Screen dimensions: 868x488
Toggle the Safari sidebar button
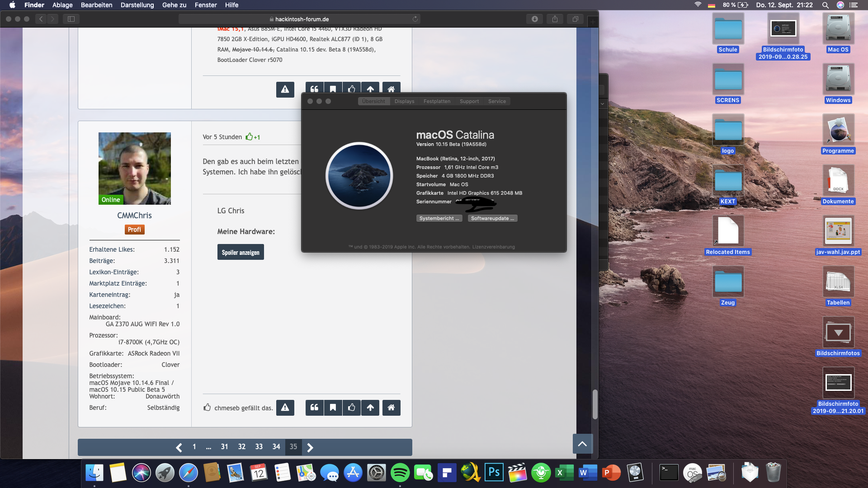coord(71,19)
